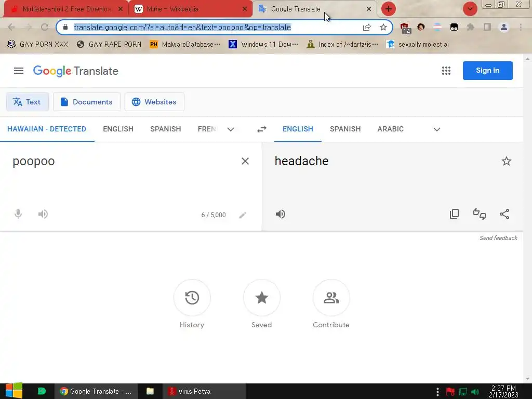Open Chrome's three-dot menu
532x399 pixels.
pos(521,27)
